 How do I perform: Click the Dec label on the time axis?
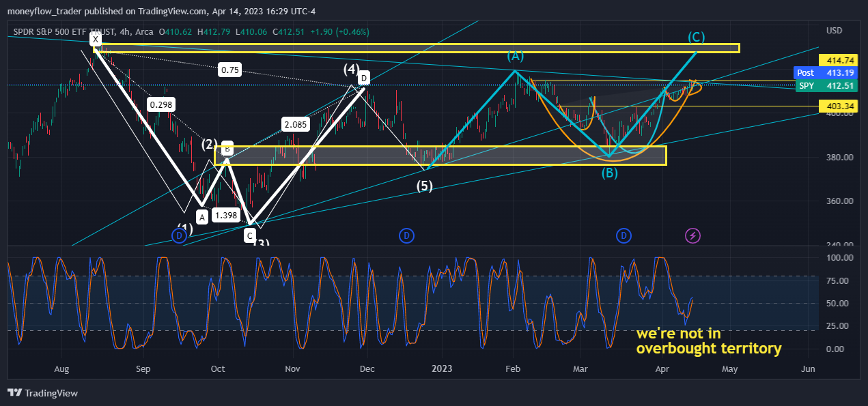pyautogui.click(x=367, y=369)
